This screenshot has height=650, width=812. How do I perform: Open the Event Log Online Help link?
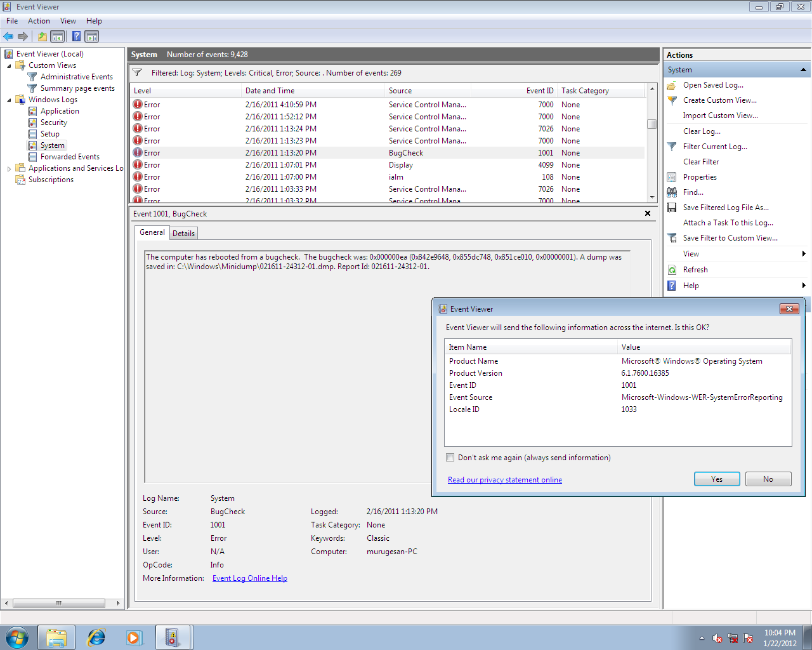(250, 578)
